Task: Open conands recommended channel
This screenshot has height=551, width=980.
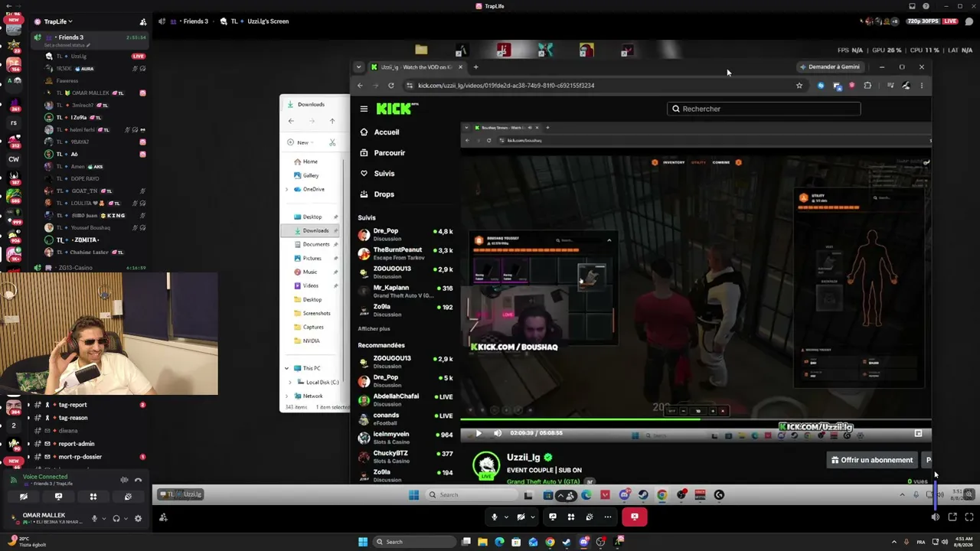Action: (x=406, y=418)
